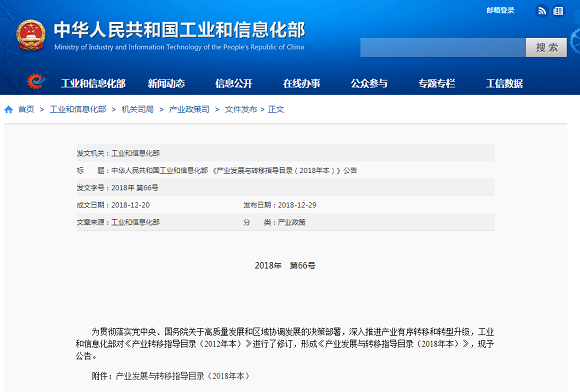Open 机关司局 breadcrumb link
The image size is (580, 392).
pyautogui.click(x=138, y=109)
